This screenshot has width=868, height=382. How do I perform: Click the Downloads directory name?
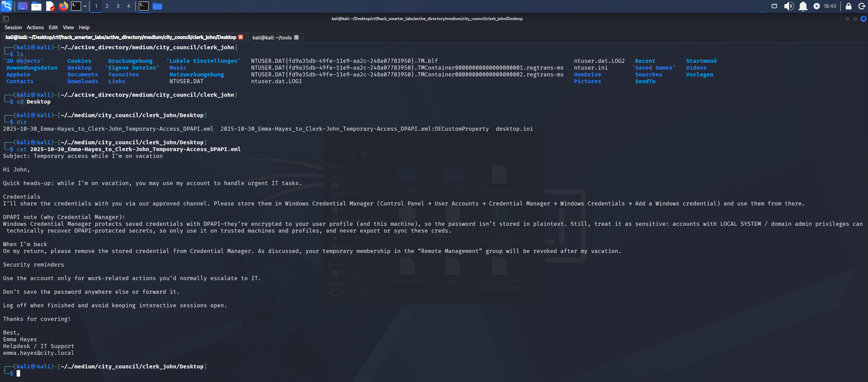[x=83, y=81]
